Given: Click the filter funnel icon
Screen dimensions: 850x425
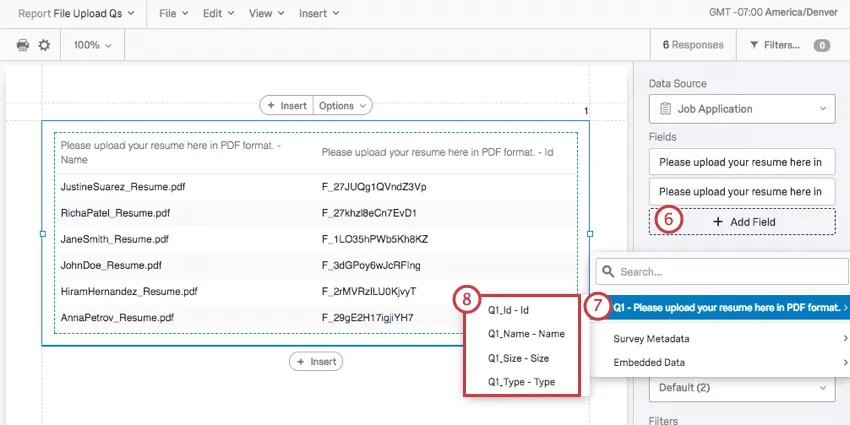Looking at the screenshot, I should tap(755, 45).
